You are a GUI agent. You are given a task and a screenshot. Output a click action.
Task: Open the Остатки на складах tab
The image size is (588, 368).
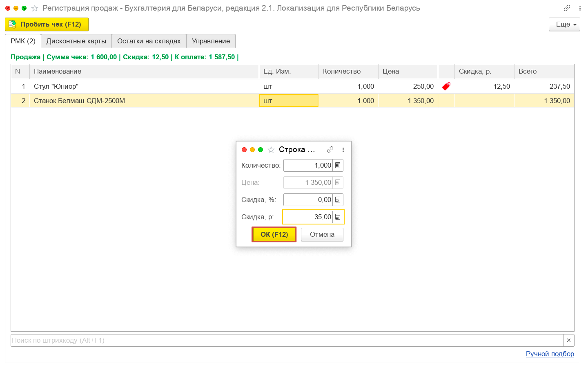(x=149, y=41)
